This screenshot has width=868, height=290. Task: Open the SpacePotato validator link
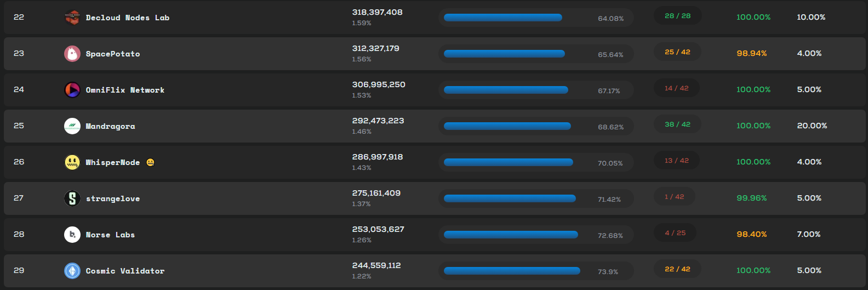(x=113, y=54)
